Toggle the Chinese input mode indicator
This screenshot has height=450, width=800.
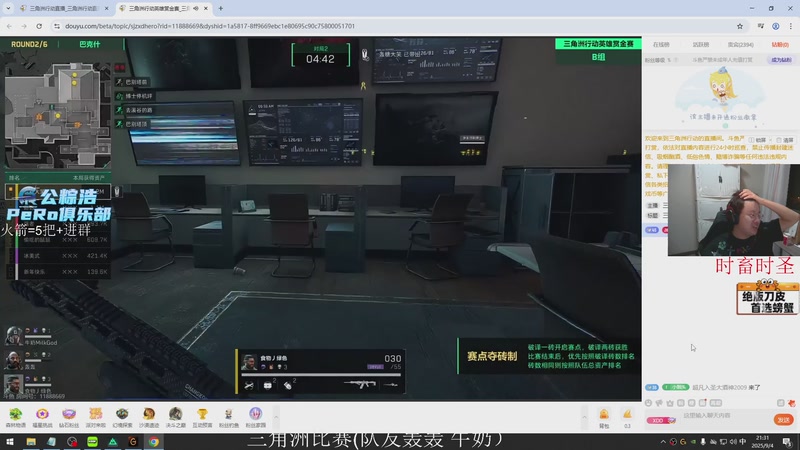coord(742,442)
